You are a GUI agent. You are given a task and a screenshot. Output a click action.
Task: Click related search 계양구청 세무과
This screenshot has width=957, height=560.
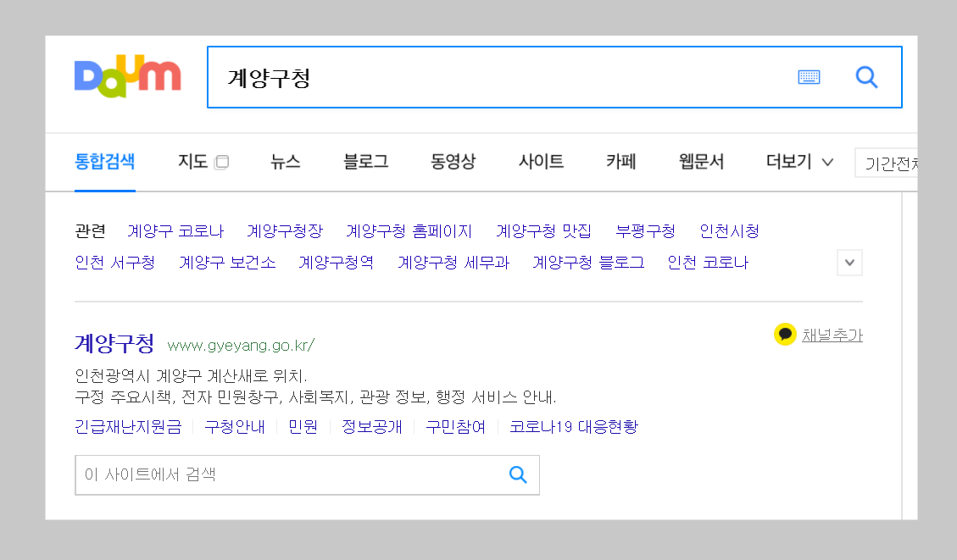453,263
